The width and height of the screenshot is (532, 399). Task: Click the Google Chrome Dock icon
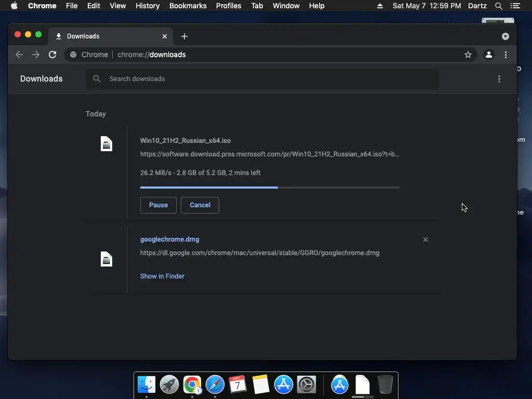pyautogui.click(x=192, y=384)
